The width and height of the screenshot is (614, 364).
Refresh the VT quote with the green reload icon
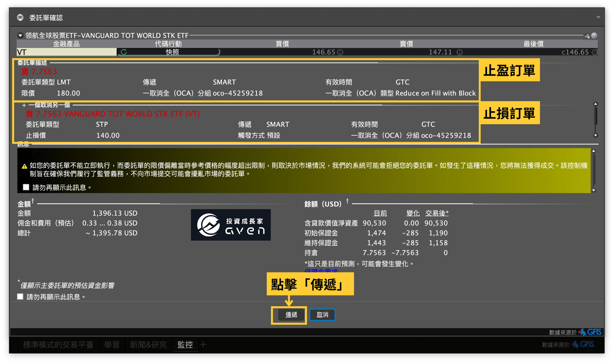coord(124,52)
